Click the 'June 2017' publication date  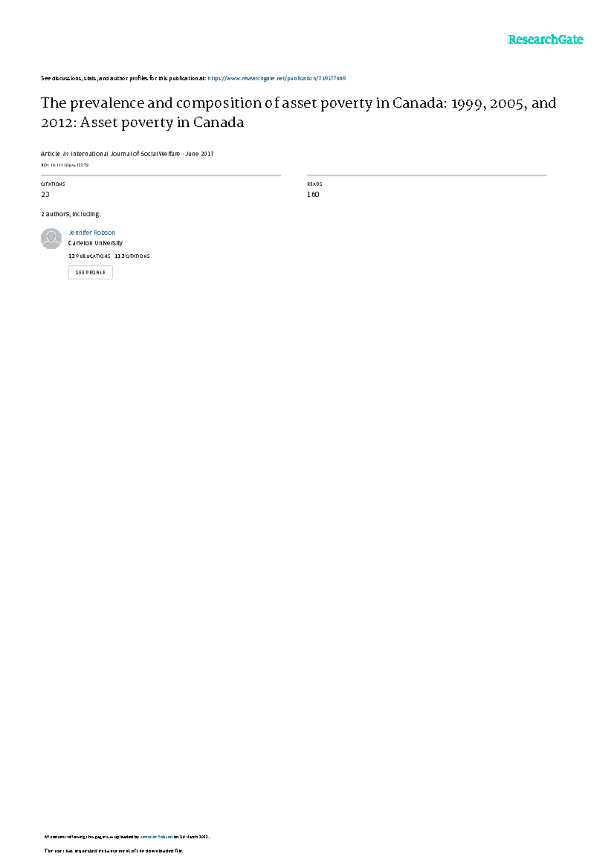coord(200,154)
